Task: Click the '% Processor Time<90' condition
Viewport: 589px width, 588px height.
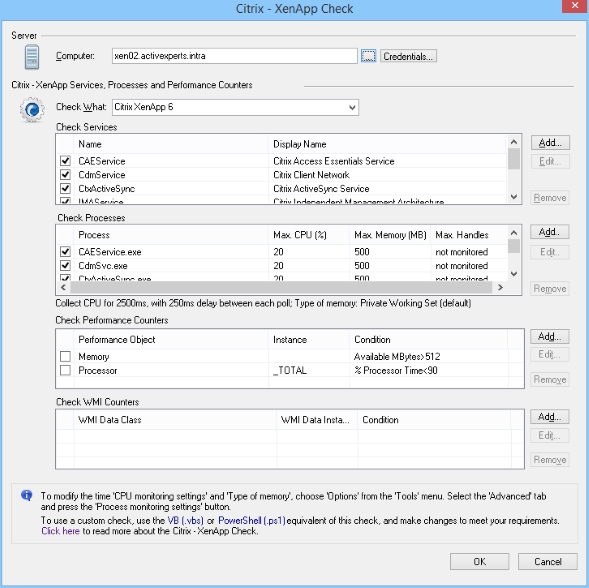Action: coord(396,370)
